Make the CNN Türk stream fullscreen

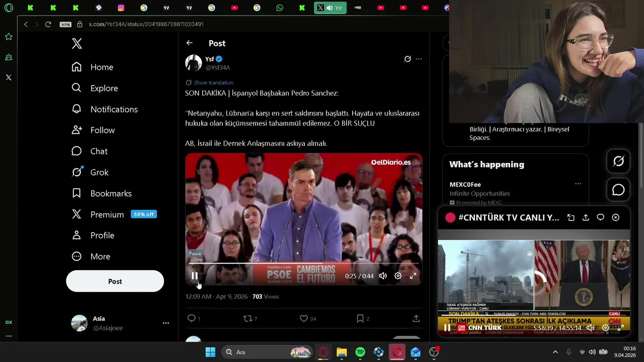coord(620,328)
